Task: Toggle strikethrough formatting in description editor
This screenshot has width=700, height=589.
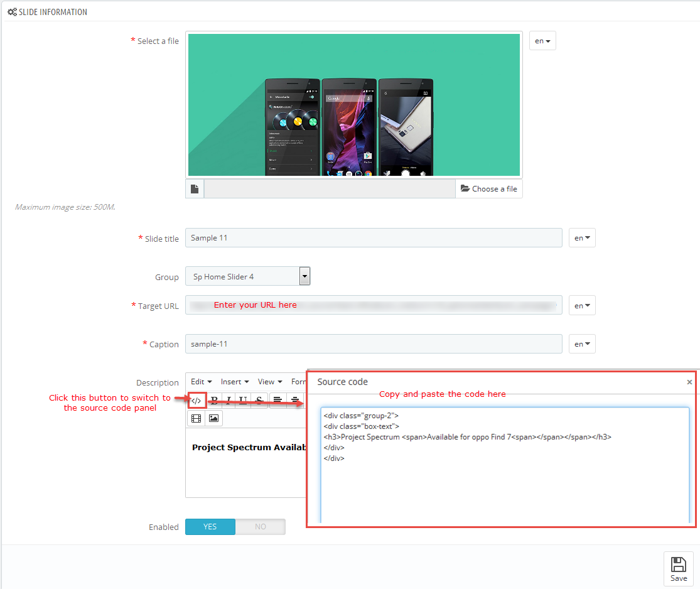Action: point(259,400)
